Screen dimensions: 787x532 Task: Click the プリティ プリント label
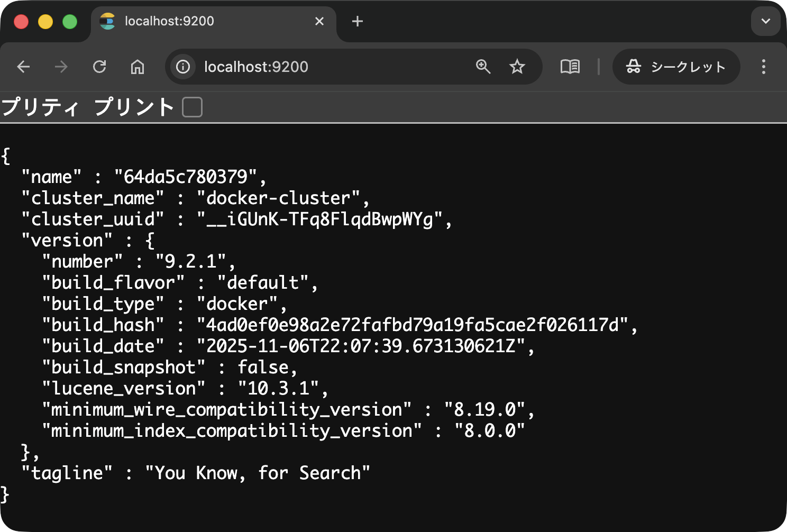click(x=87, y=107)
